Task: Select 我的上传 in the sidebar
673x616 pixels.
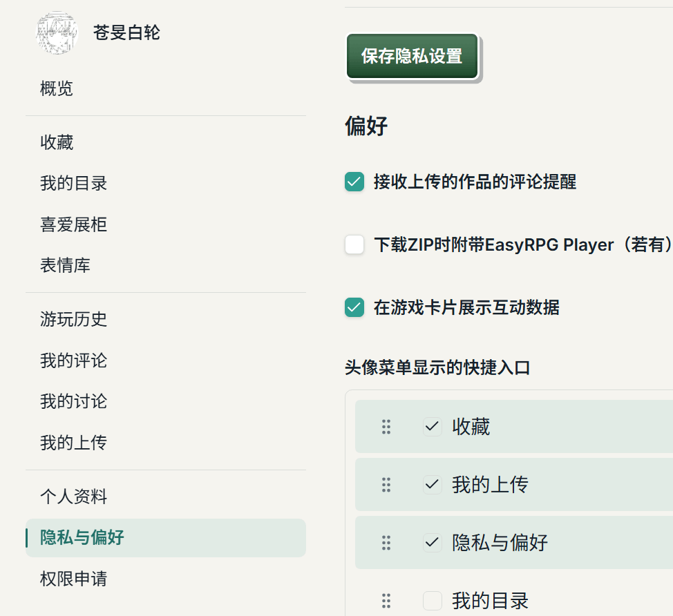Action: [x=73, y=443]
